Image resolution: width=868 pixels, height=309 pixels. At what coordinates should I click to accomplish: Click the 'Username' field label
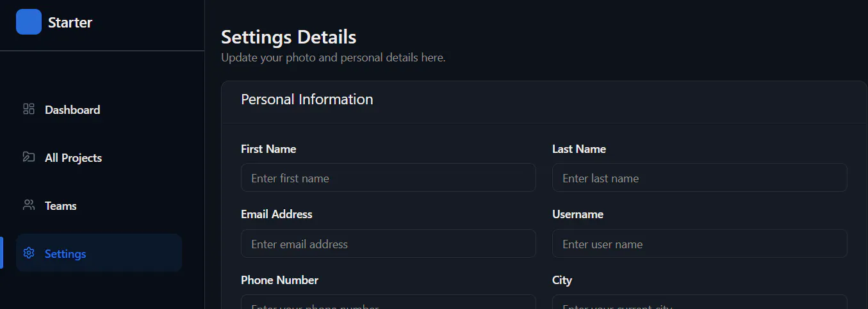(x=578, y=214)
